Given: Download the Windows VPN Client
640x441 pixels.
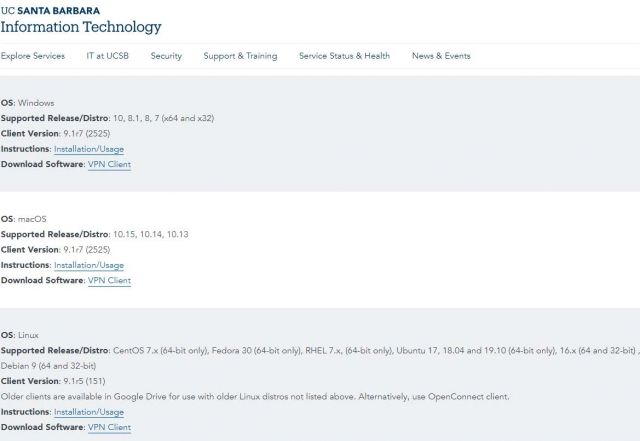Looking at the screenshot, I should (x=109, y=164).
